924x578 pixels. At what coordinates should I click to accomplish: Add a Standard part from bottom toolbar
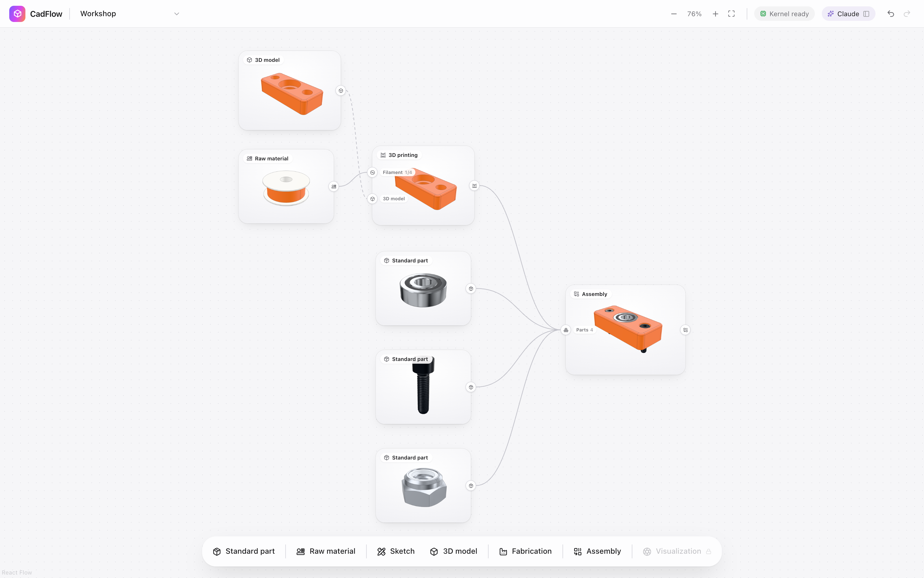tap(244, 551)
